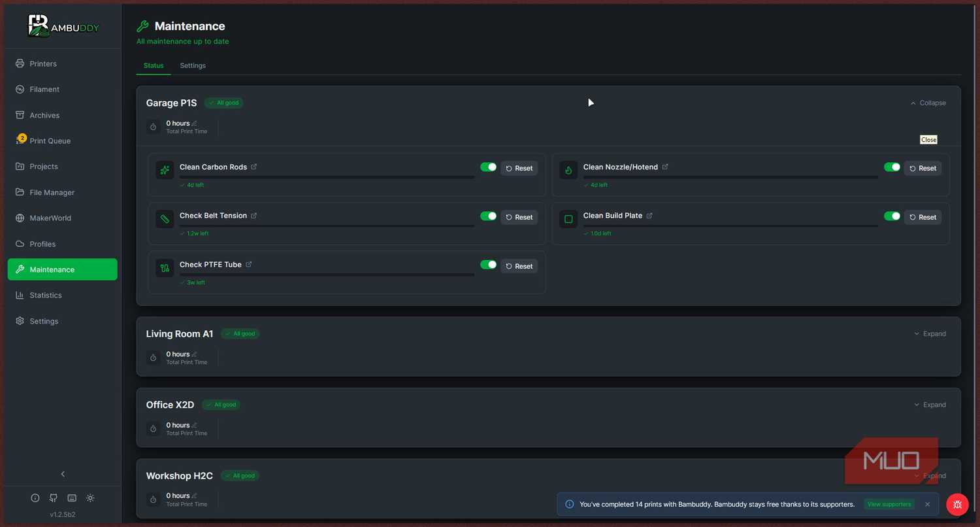The height and width of the screenshot is (527, 980).
Task: Disable the Clean Nozzle/Hotend toggle
Action: click(892, 167)
